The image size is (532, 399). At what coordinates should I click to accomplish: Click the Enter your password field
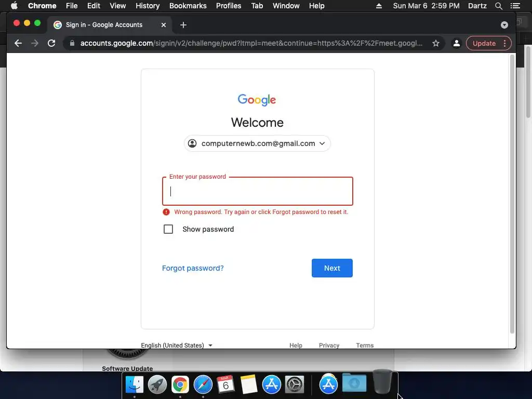[x=258, y=191]
